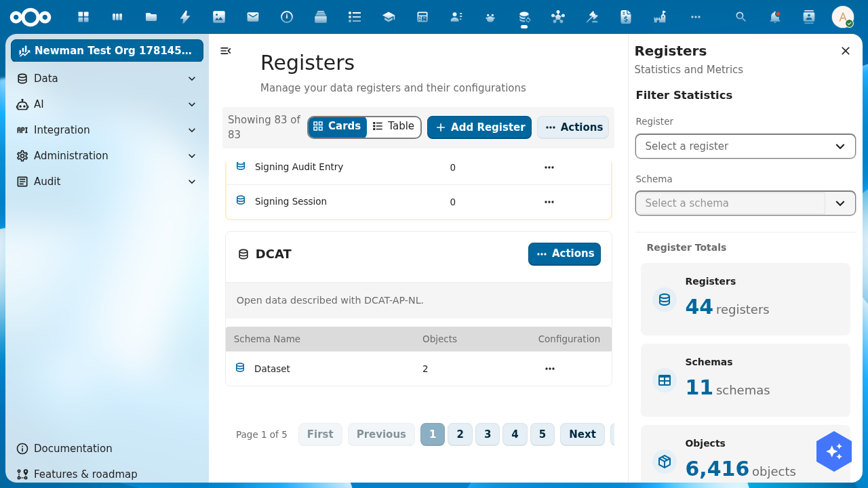Go to page 5

[542, 434]
